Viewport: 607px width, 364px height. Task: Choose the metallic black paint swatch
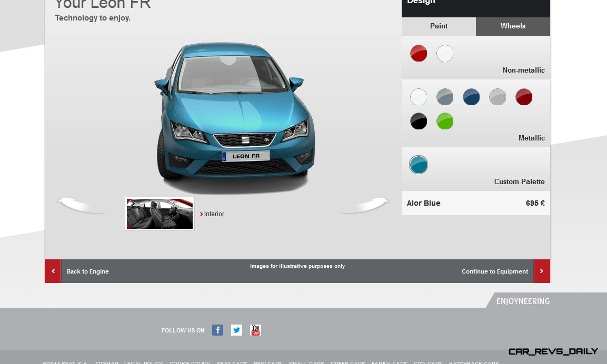[x=419, y=121]
